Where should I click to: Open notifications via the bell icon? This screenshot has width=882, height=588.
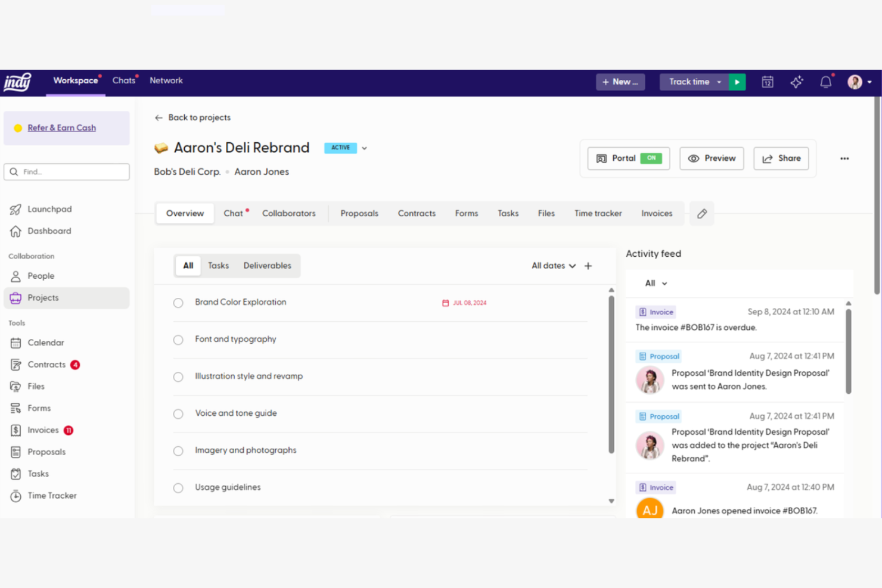pos(826,82)
